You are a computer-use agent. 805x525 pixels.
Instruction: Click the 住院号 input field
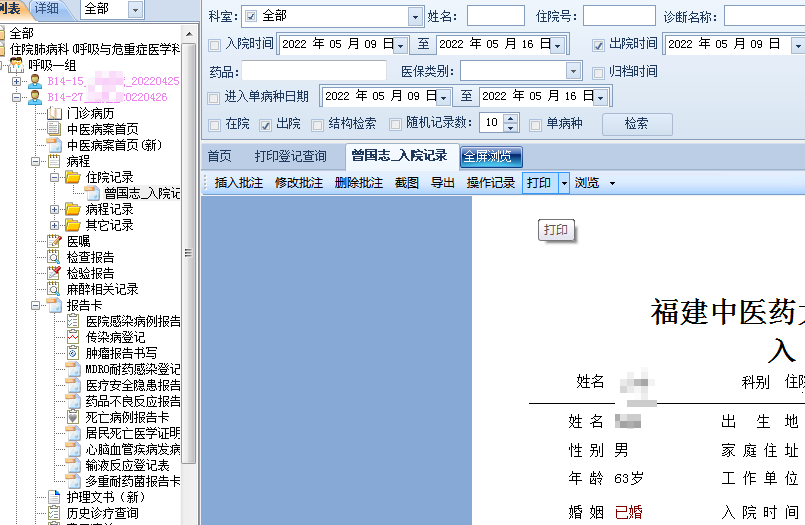pos(619,16)
